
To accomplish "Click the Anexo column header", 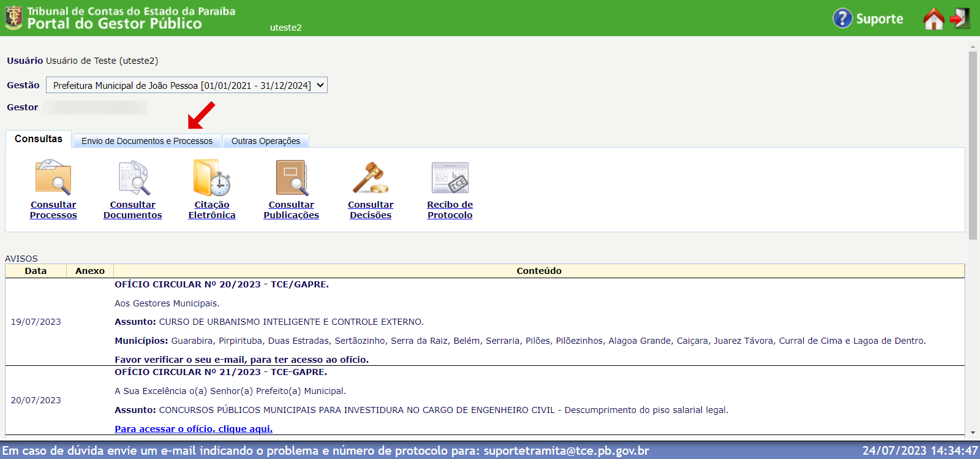I will [x=90, y=271].
